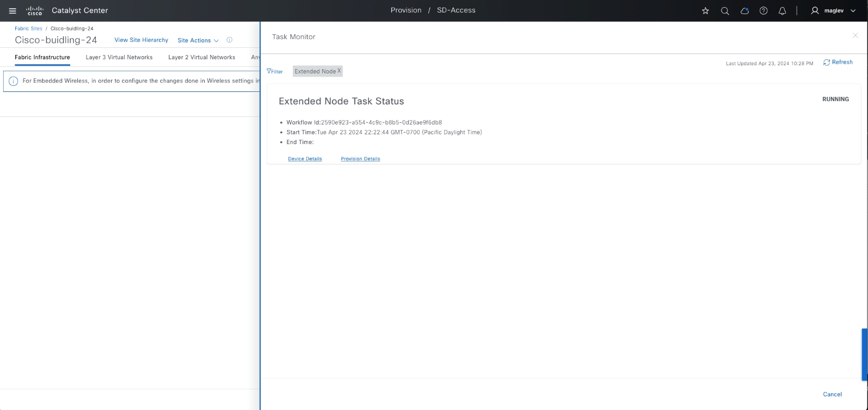Click the Cisco-buidling-24 site title
The width and height of the screenshot is (868, 410).
[x=56, y=40]
